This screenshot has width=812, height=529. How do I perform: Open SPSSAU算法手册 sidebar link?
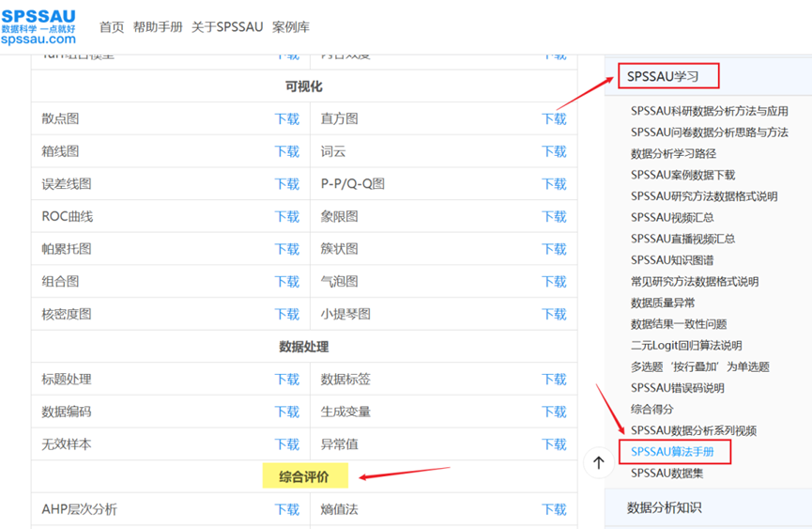pyautogui.click(x=672, y=452)
